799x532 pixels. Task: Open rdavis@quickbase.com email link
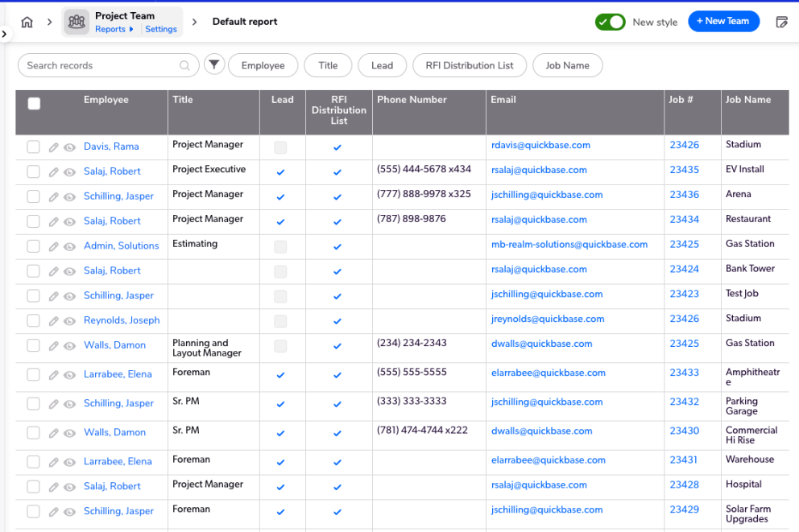pyautogui.click(x=540, y=146)
